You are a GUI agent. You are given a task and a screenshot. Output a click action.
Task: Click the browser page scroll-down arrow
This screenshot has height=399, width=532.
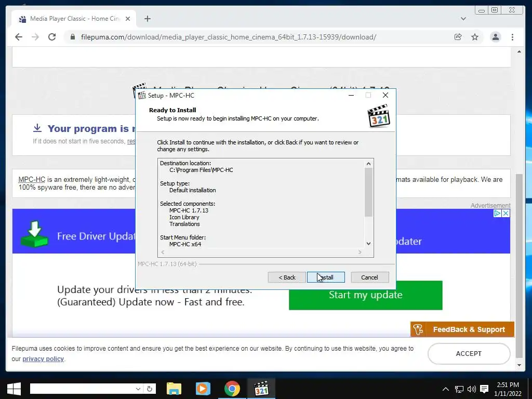tap(519, 365)
